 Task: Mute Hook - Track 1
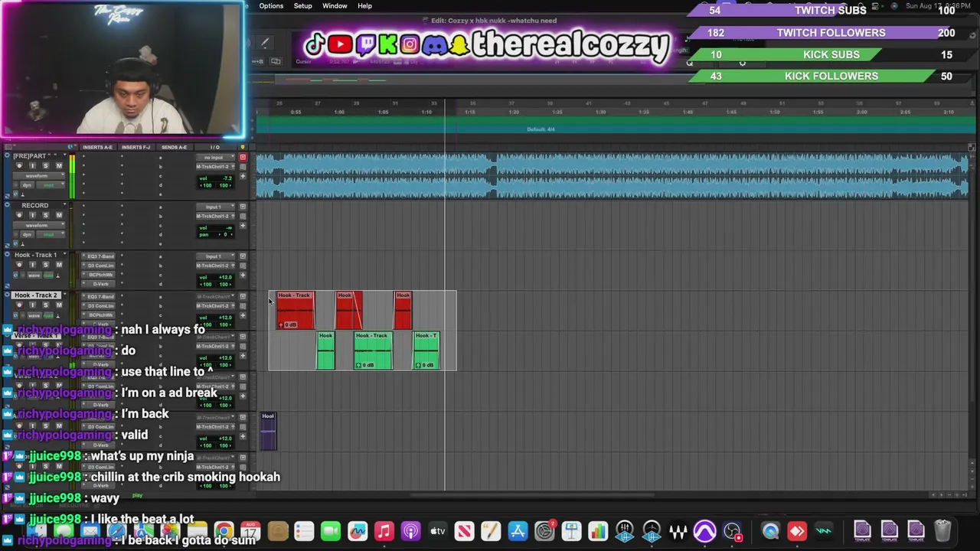click(x=59, y=265)
